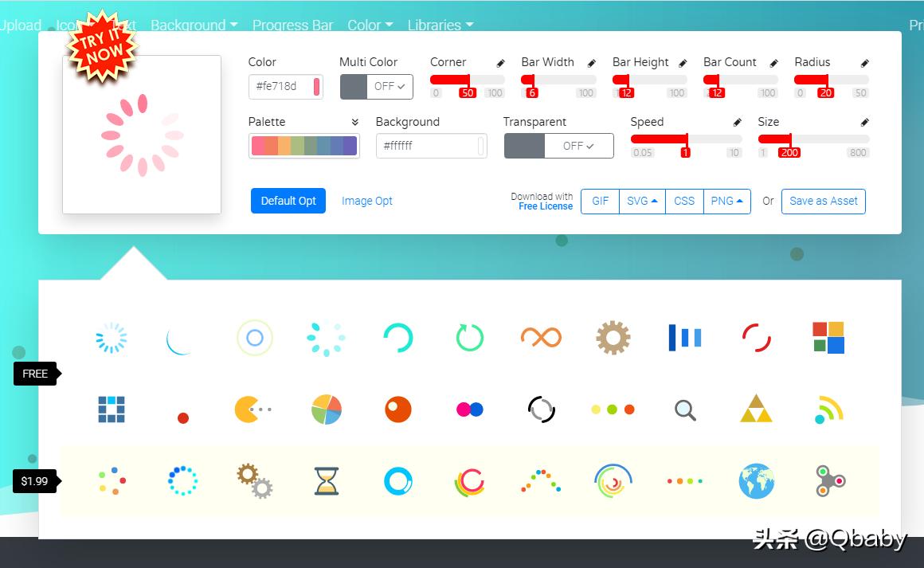Pick the black broken circle loader
This screenshot has height=568, width=924.
point(541,409)
